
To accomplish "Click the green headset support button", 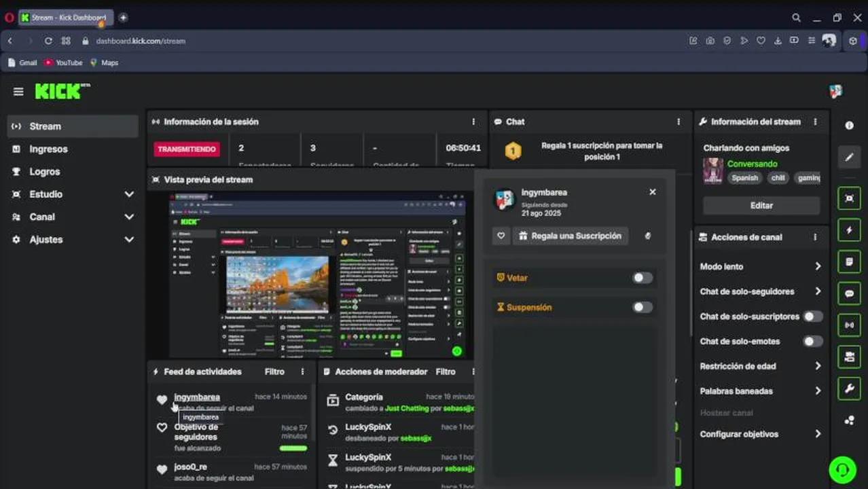I will click(842, 469).
